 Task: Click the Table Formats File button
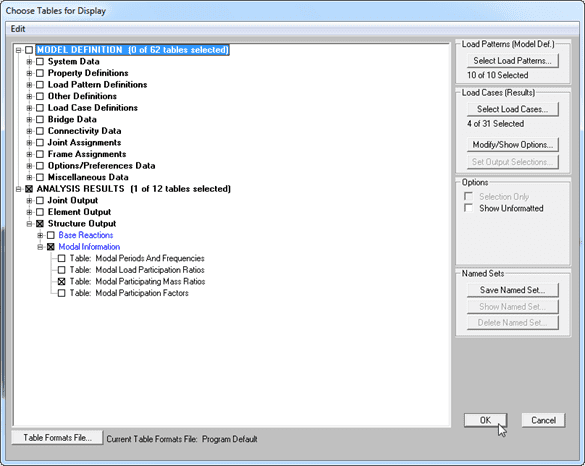[57, 437]
